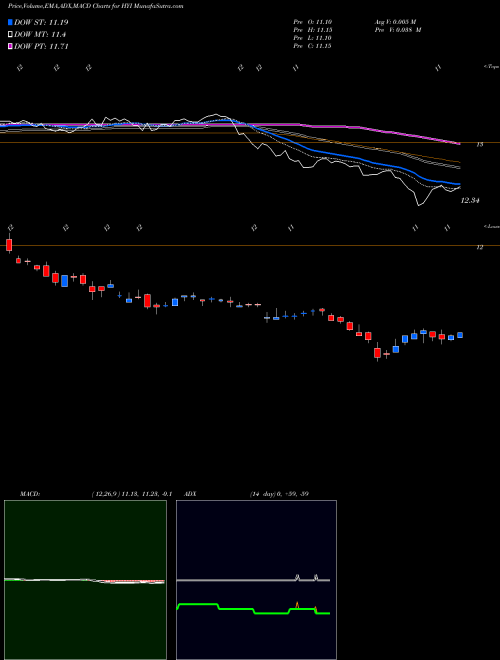Click the 'Pre H: 11.15' high value
Viewport: 500px width, 660px height.
point(313,30)
